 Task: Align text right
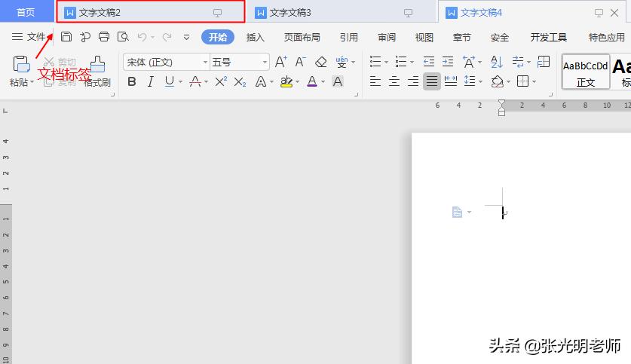click(413, 81)
